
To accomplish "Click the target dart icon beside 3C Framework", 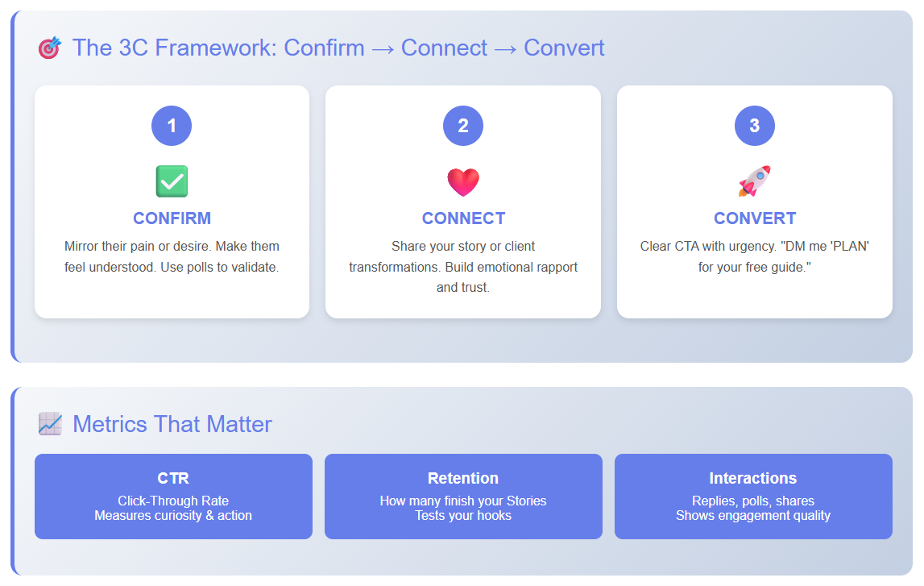I will coord(49,48).
